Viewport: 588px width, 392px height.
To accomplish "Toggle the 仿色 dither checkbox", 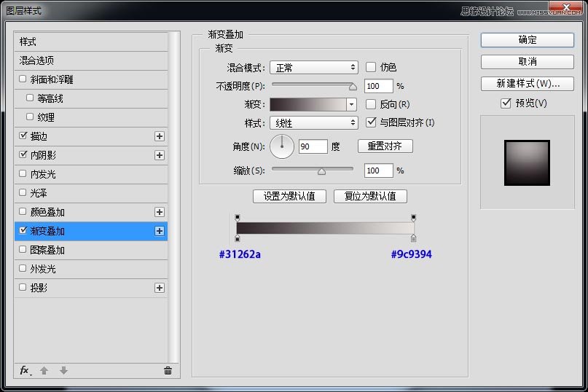I will coord(370,67).
